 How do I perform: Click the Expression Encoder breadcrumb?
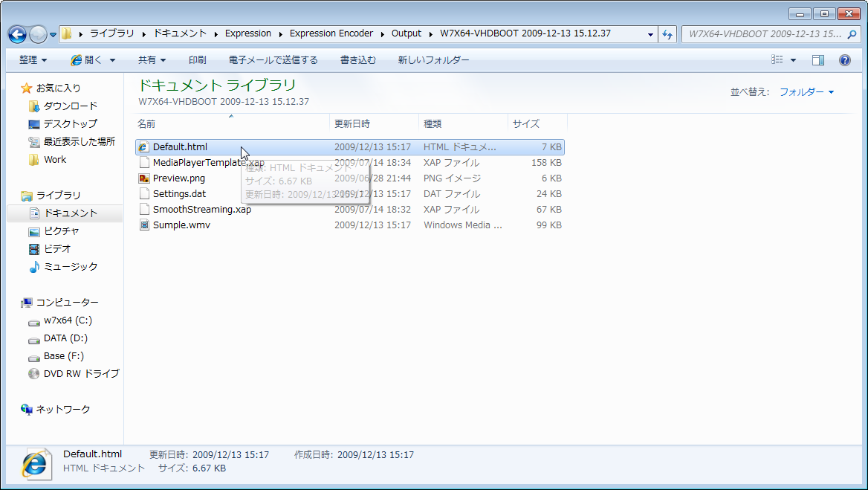point(331,33)
